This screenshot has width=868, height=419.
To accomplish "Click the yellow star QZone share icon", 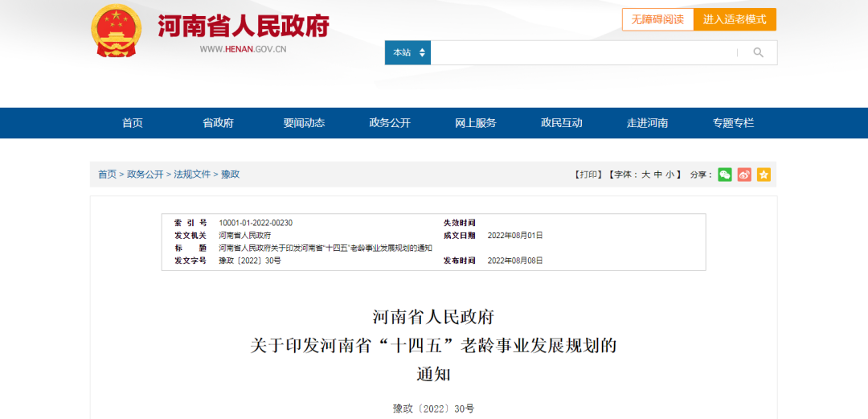I will [x=764, y=175].
